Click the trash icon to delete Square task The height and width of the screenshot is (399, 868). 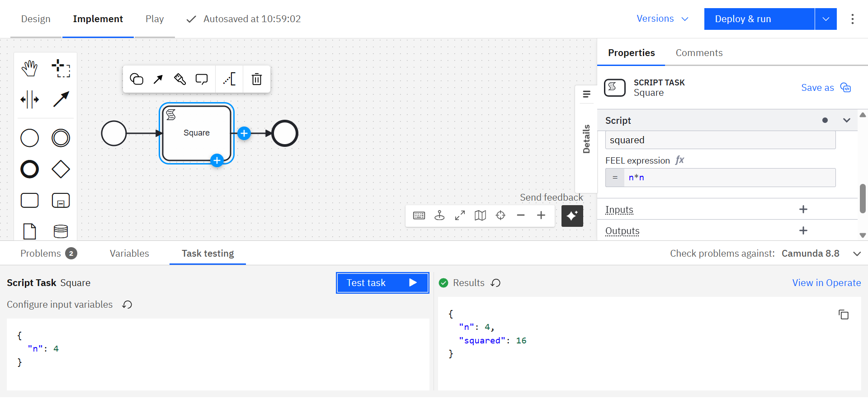tap(256, 79)
